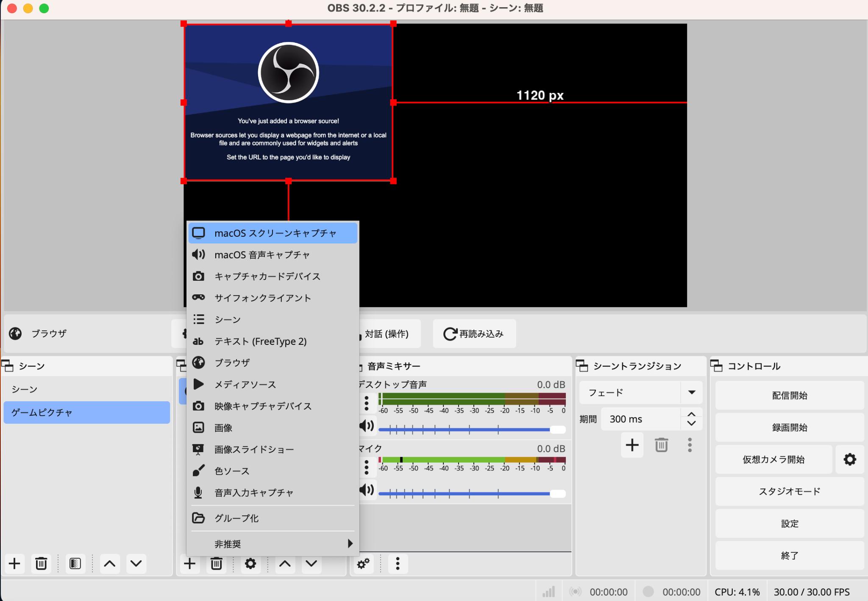Add a source with the plus icon

(x=190, y=564)
